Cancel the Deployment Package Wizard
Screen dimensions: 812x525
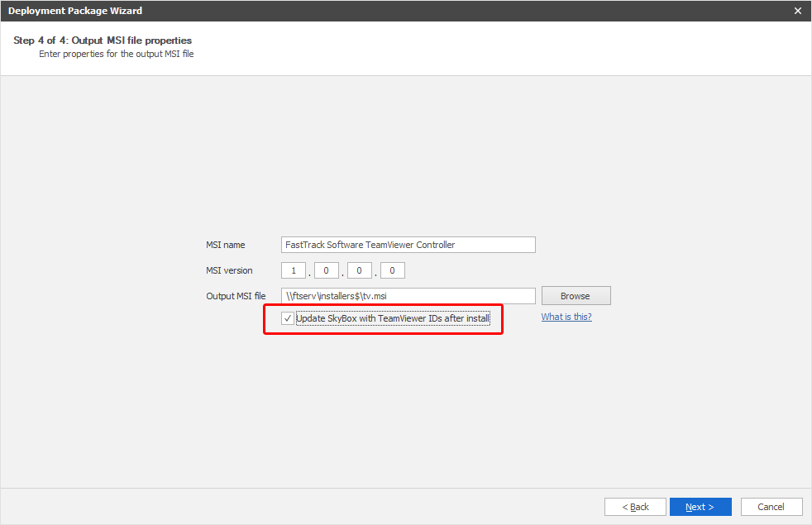point(771,507)
